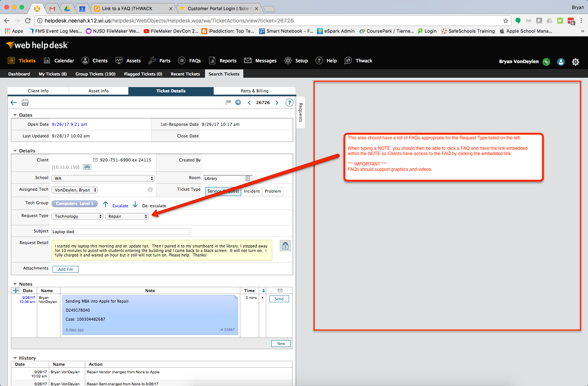
Task: Select Problem ticket type
Action: click(273, 191)
